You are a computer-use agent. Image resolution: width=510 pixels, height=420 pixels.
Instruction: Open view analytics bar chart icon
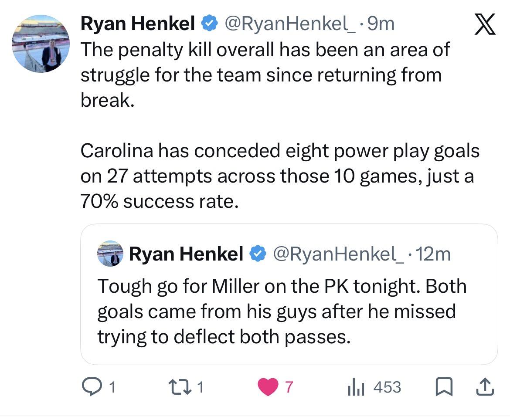click(355, 387)
